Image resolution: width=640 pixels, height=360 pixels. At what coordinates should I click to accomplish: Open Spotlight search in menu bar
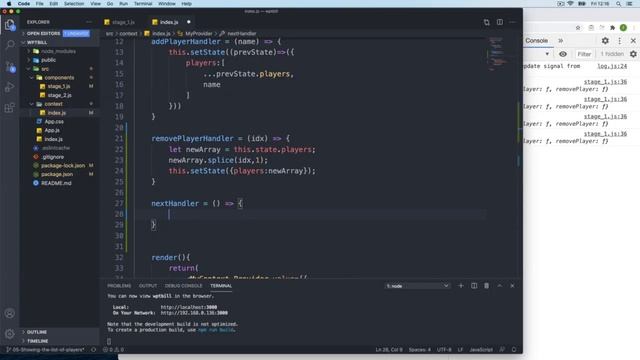point(619,4)
